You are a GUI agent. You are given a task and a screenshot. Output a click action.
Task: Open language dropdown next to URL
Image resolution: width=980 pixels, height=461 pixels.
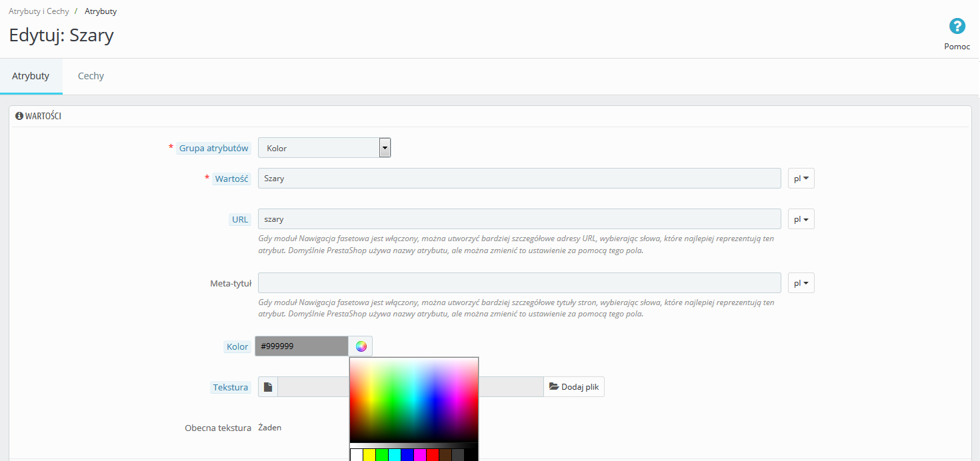tap(801, 219)
